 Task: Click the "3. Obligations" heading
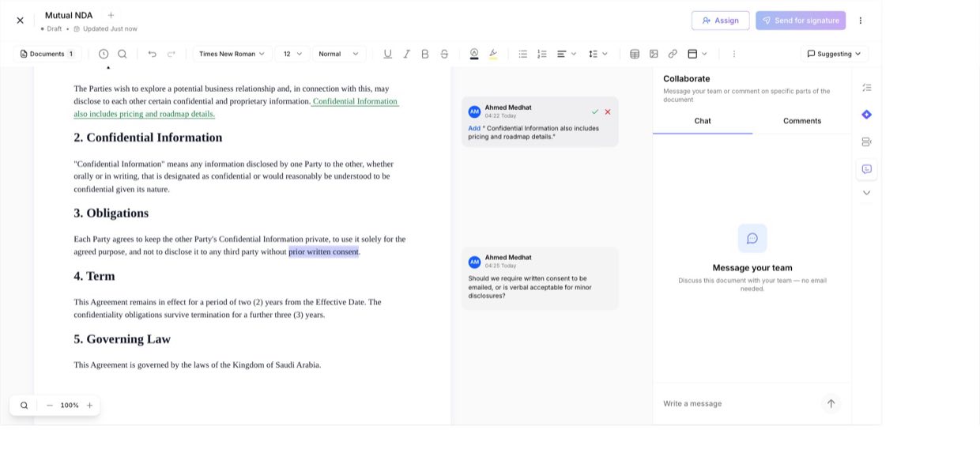pos(111,213)
